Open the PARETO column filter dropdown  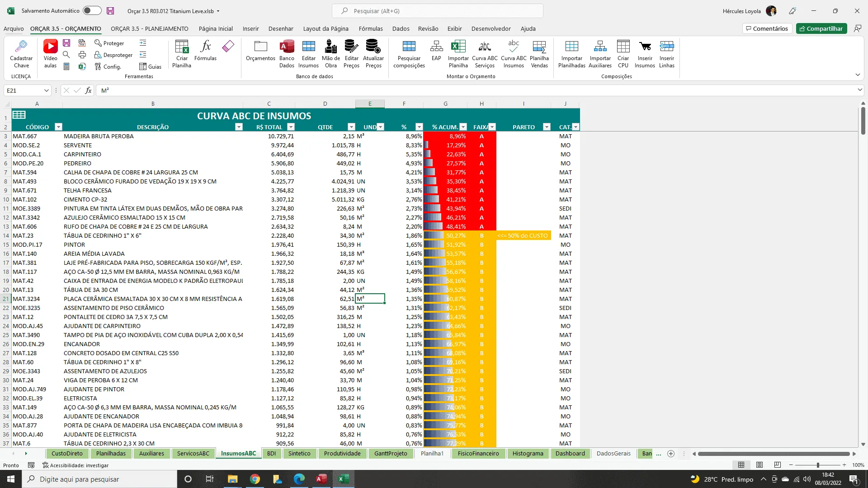tap(547, 127)
